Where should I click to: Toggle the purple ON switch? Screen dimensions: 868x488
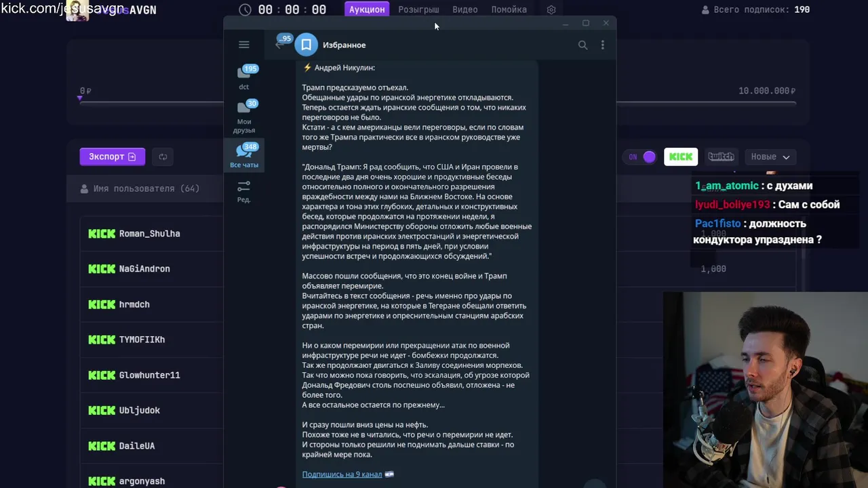click(x=641, y=157)
